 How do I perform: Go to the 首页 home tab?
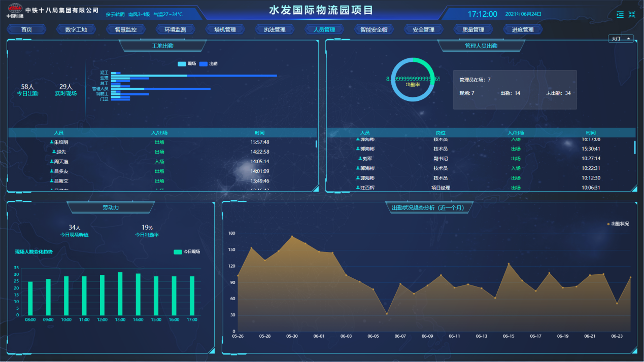click(x=26, y=29)
